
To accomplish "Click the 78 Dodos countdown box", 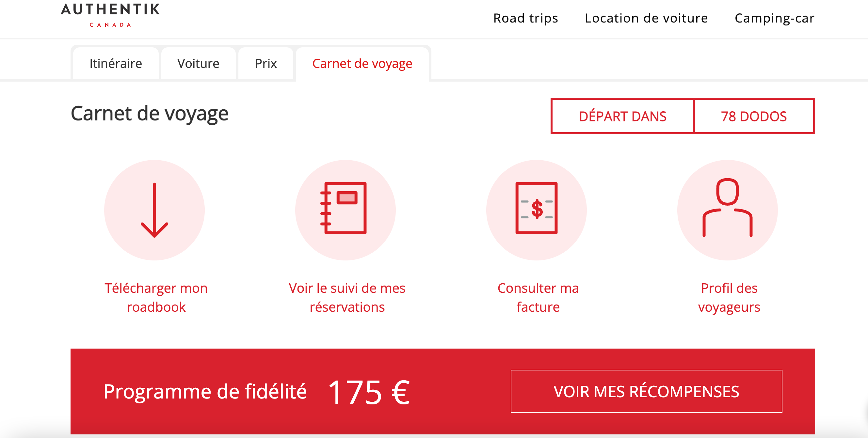I will point(754,116).
